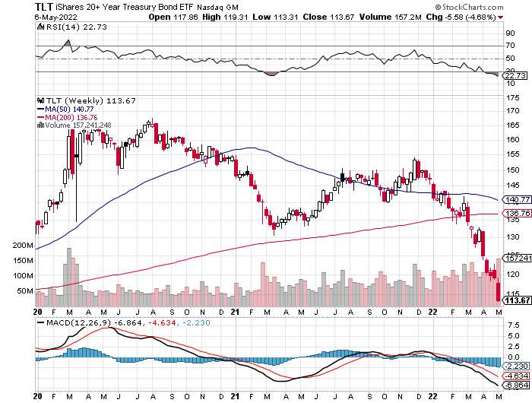This screenshot has height=403, width=532.
Task: Click the TLT ticker symbol in the title
Action: (x=44, y=7)
